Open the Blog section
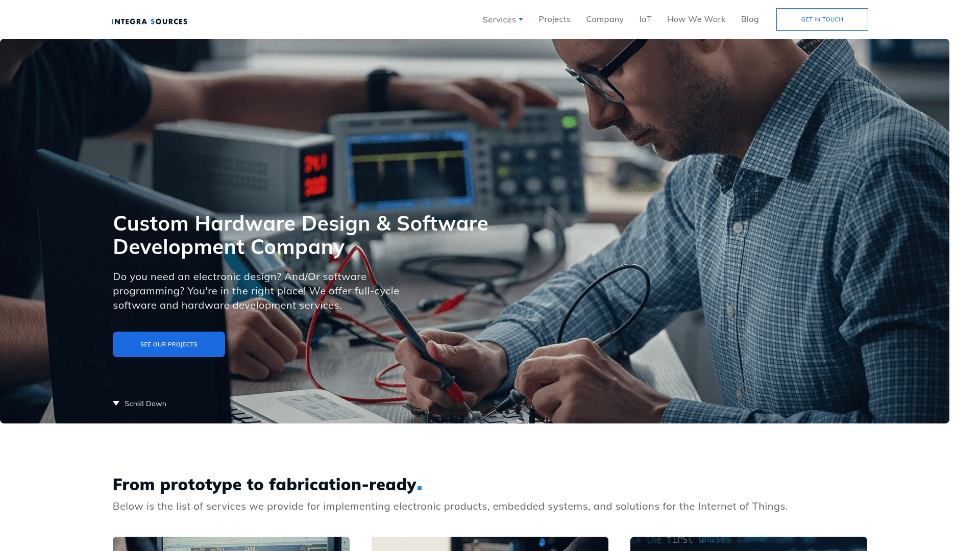 (x=749, y=19)
